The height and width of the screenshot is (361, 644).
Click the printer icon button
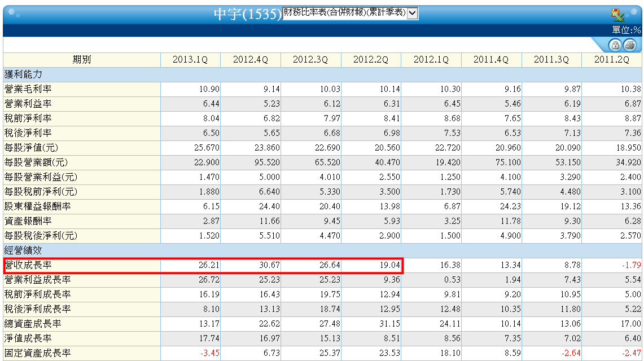(x=630, y=45)
